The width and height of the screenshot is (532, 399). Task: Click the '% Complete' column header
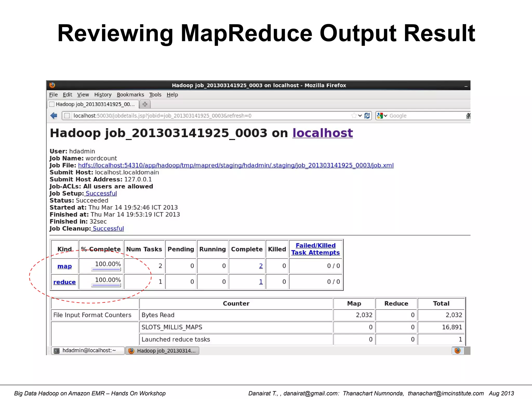tap(101, 249)
